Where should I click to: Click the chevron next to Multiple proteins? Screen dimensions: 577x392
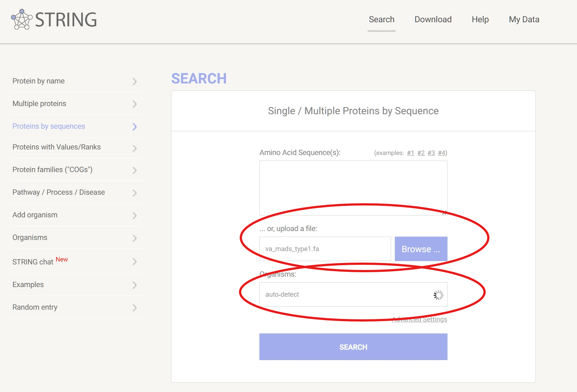coord(135,104)
